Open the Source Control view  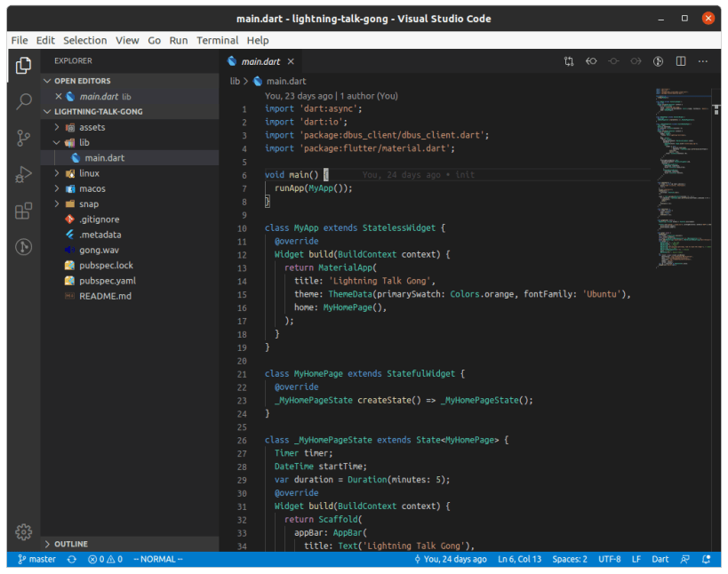coord(24,138)
